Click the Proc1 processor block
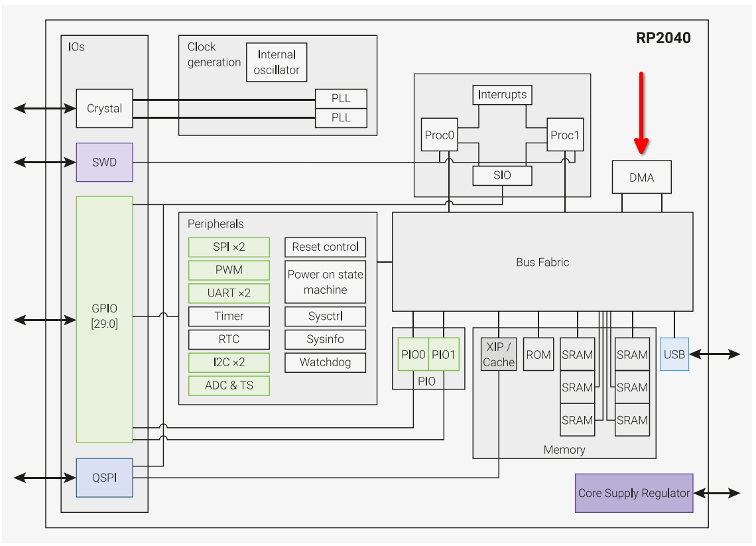756x546 pixels. [x=565, y=135]
